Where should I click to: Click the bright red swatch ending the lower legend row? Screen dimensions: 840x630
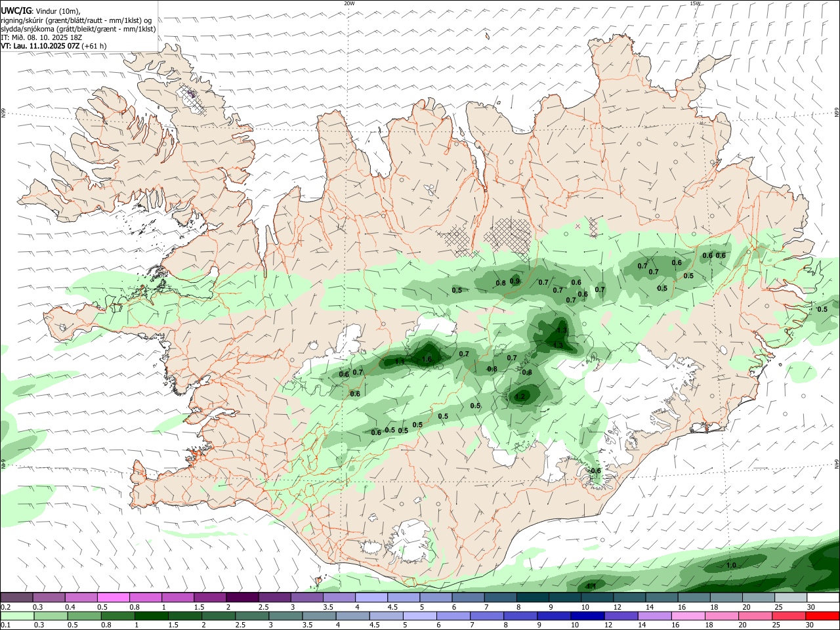point(823,616)
